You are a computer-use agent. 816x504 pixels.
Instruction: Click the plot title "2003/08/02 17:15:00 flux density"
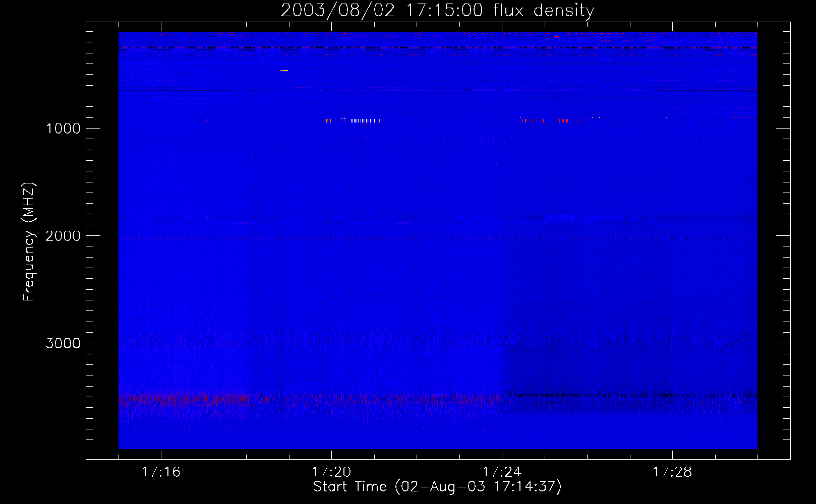tap(437, 11)
